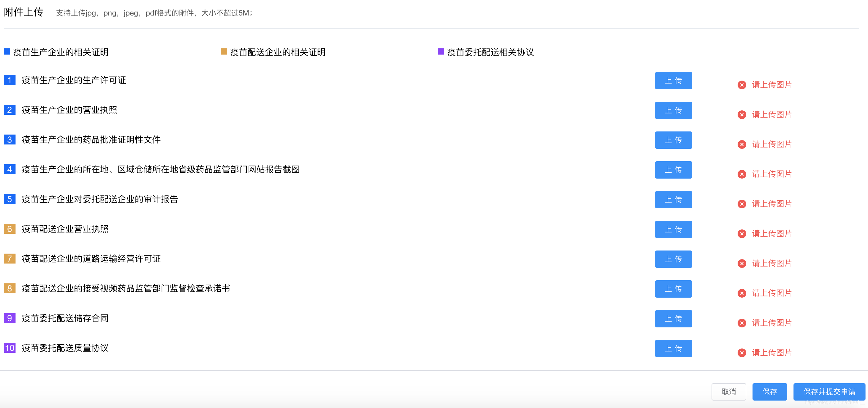Upload file for 药品批准证明性文件 row
This screenshot has width=868, height=408.
673,140
